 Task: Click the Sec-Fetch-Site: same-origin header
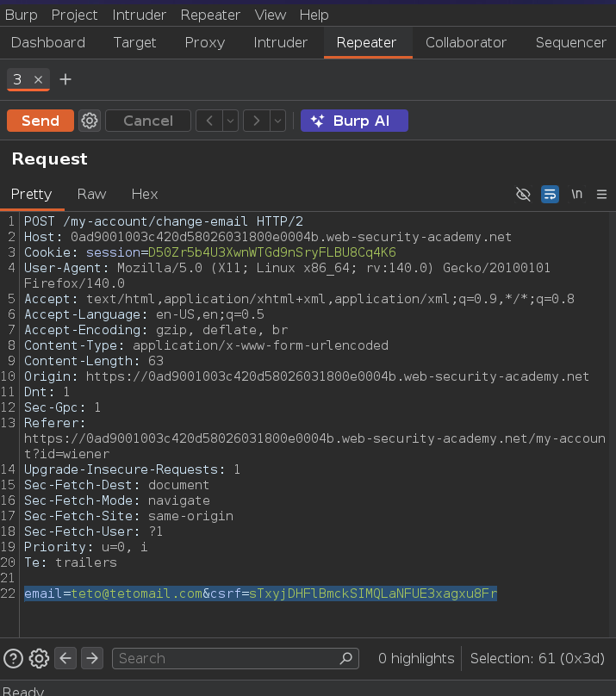128,516
